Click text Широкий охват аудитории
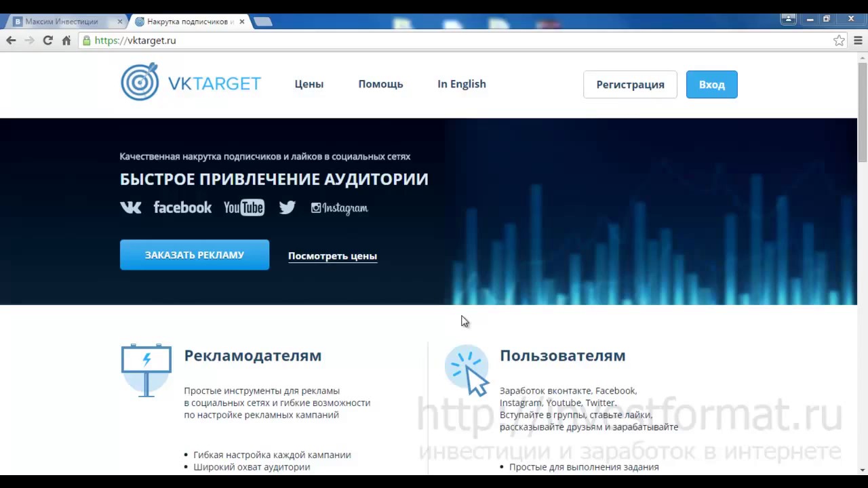This screenshot has height=488, width=868. pos(252,467)
